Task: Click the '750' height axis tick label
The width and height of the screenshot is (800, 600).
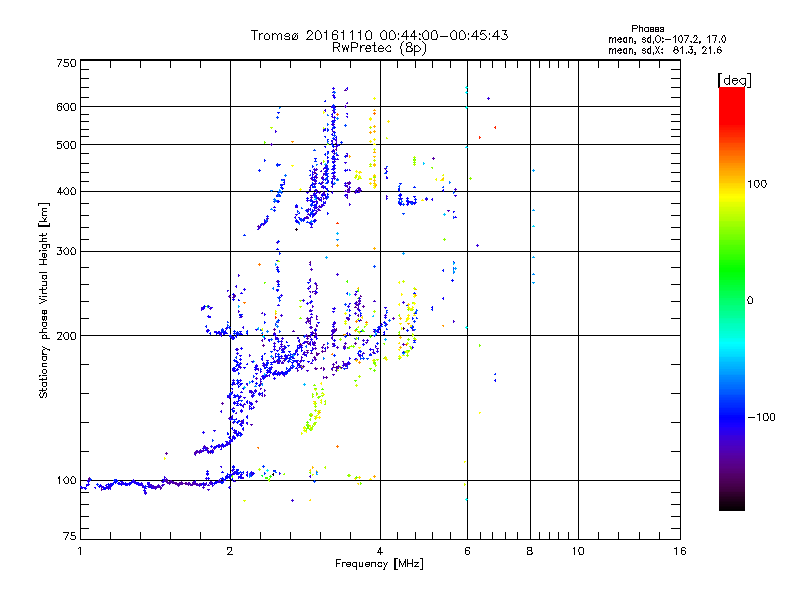Action: [66, 63]
